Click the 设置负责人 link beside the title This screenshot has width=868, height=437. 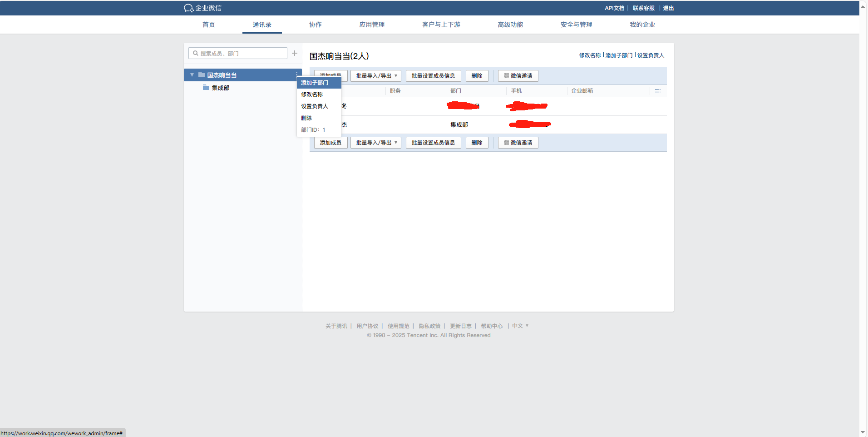click(651, 55)
